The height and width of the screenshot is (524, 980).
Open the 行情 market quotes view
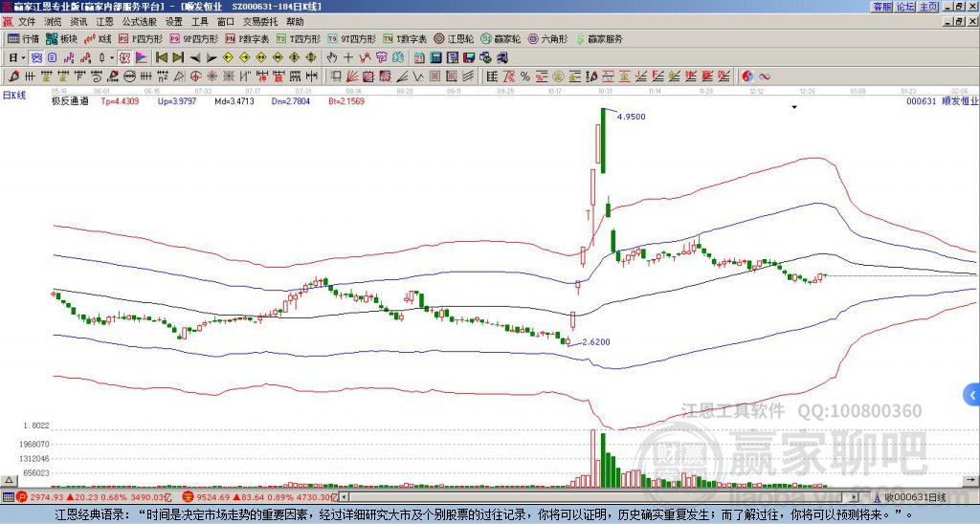(23, 38)
